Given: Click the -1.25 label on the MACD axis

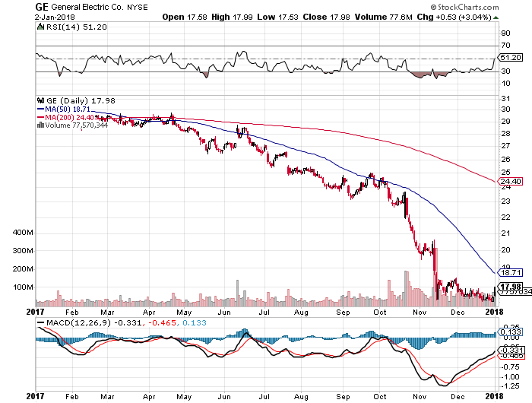Looking at the screenshot, I should pyautogui.click(x=510, y=386).
